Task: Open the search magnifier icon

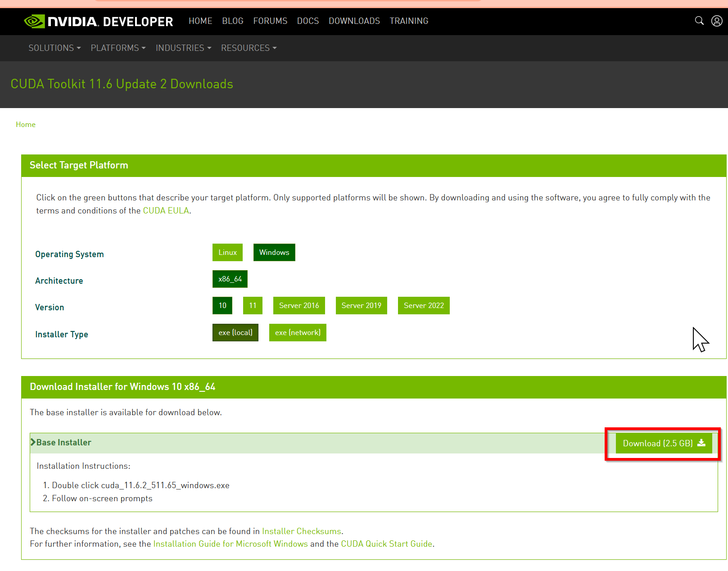Action: pos(699,21)
